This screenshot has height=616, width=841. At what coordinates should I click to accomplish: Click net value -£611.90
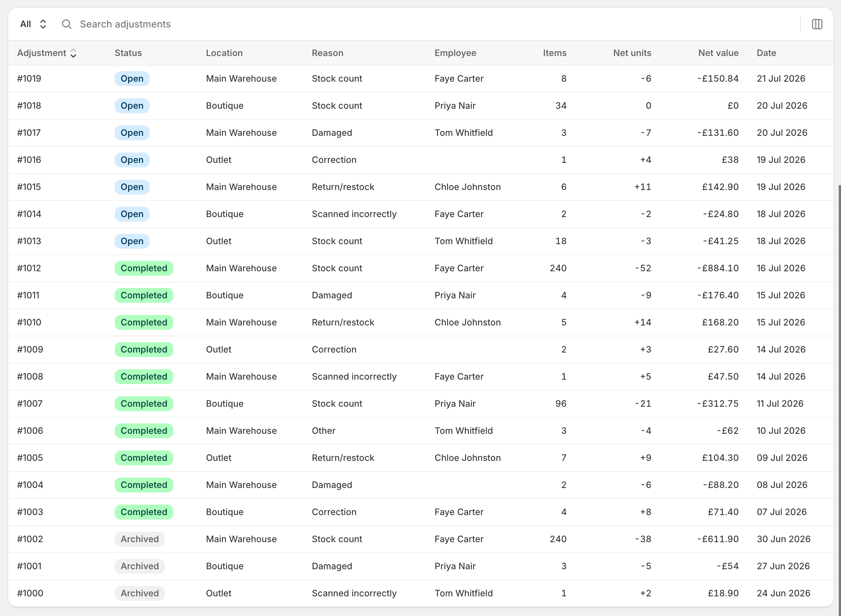coord(718,539)
